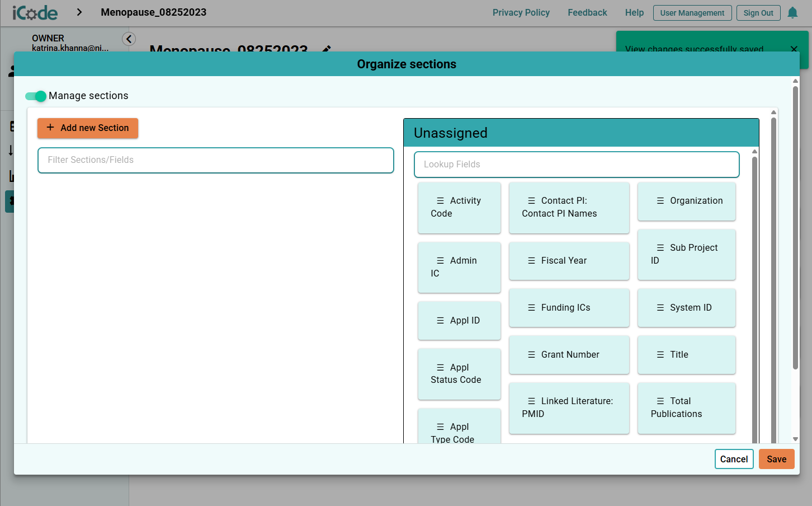Click the Filter Sections/Fields input
The width and height of the screenshot is (812, 506).
[x=216, y=160]
